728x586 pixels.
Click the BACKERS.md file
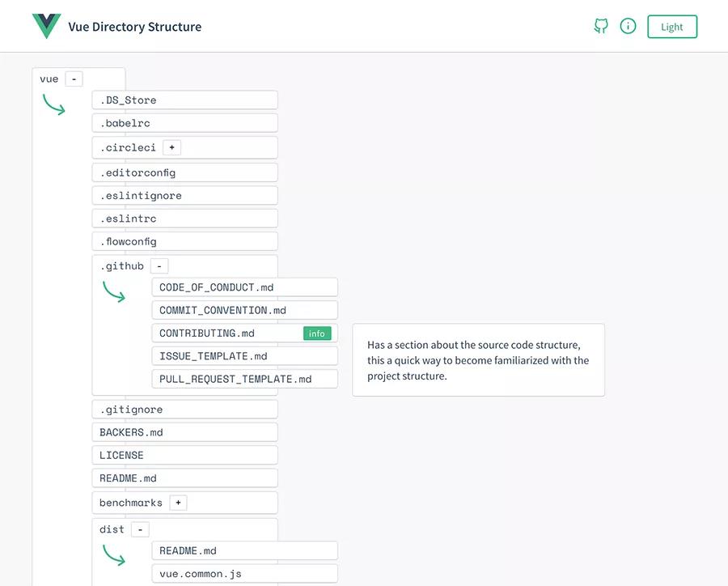(x=184, y=432)
